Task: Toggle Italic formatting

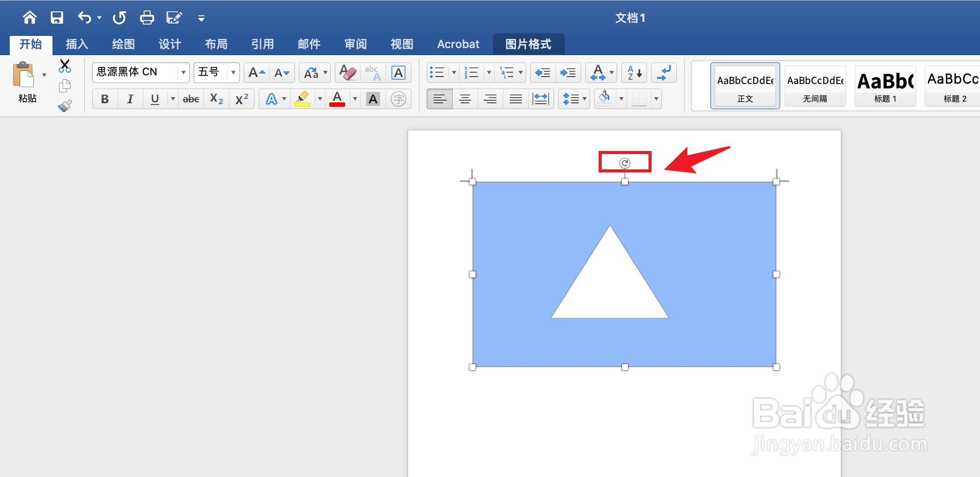Action: (x=130, y=99)
